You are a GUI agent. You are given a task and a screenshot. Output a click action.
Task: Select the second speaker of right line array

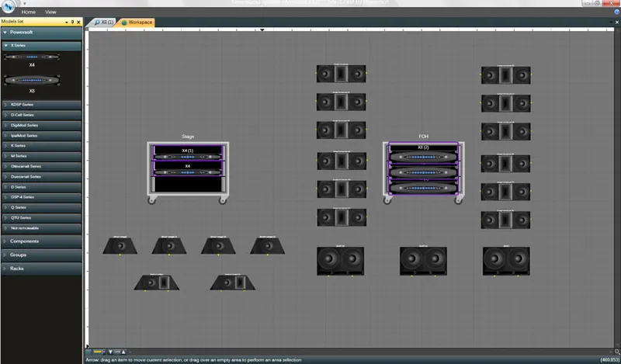click(x=506, y=103)
